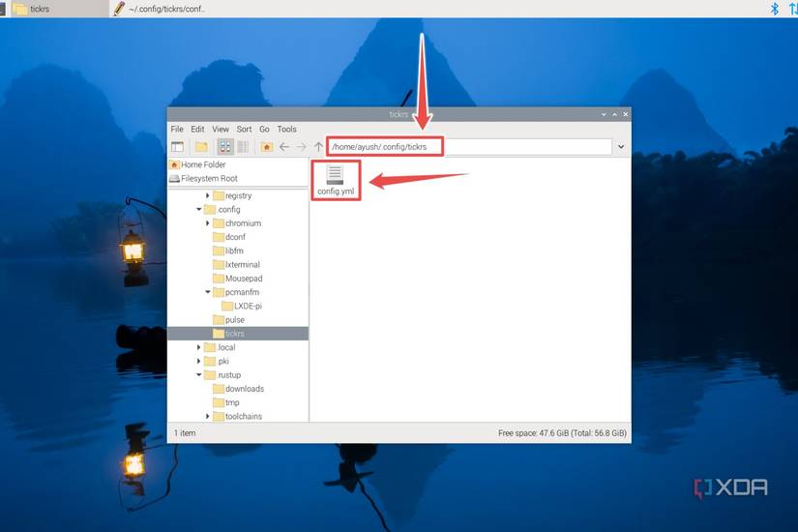Open the Tools menu

coord(286,130)
